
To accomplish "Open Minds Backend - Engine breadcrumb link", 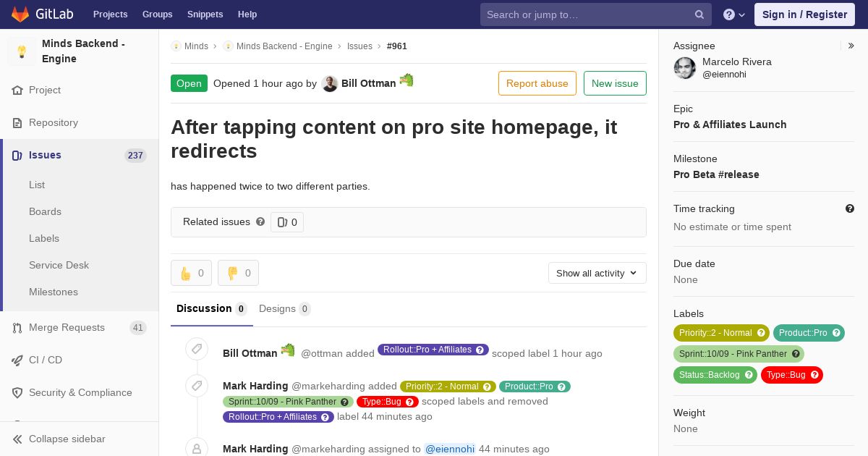I will (x=284, y=46).
